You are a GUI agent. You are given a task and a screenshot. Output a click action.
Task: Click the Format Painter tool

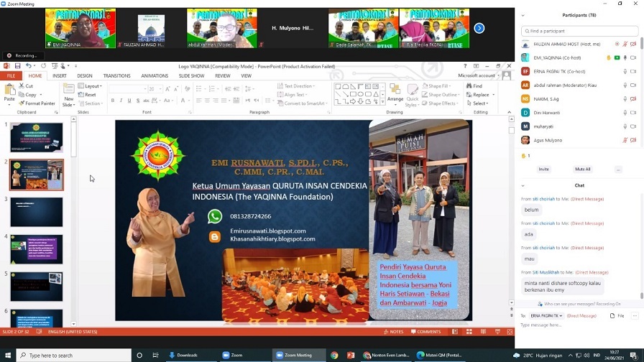39,103
